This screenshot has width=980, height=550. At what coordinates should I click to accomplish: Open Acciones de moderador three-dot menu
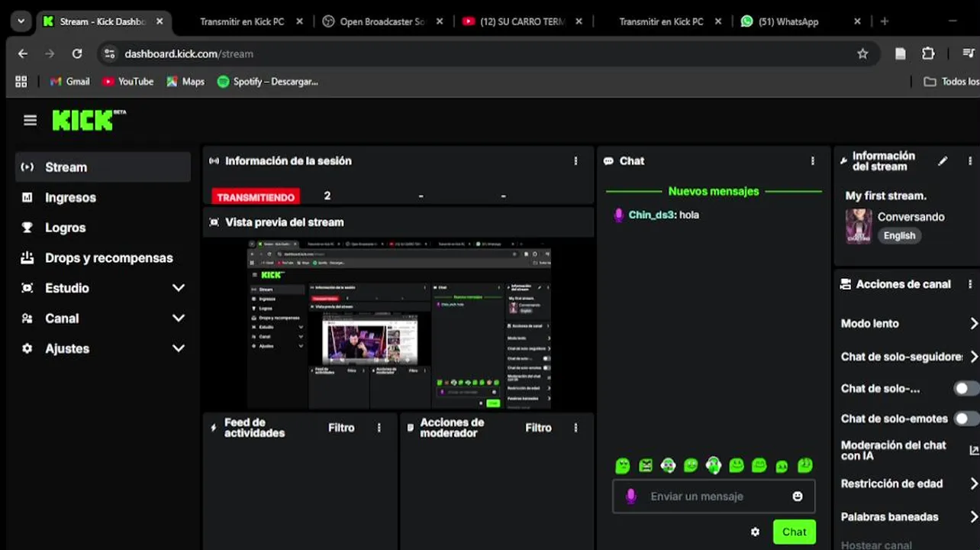pos(576,428)
